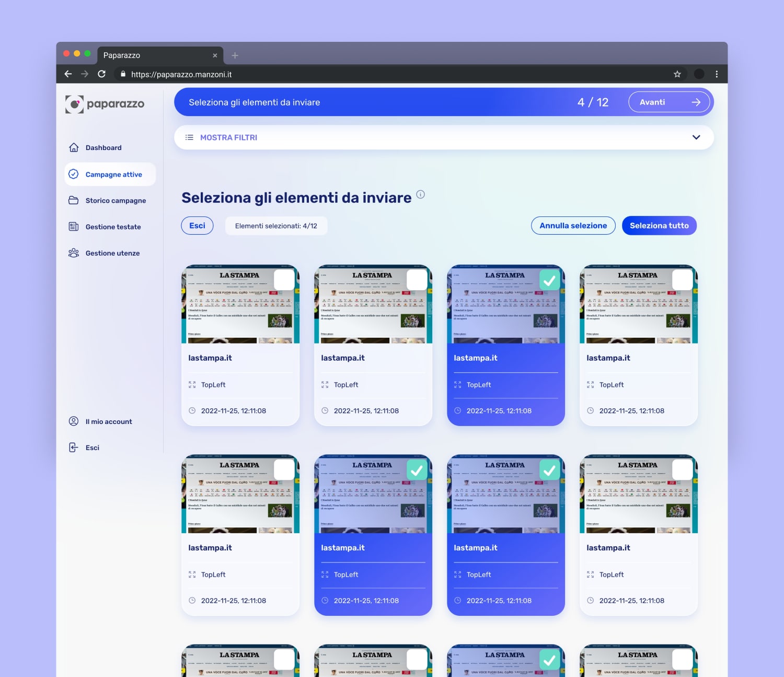This screenshot has width=784, height=677.
Task: Expand the MOSTRA FILTRI panel chevron
Action: pos(696,137)
